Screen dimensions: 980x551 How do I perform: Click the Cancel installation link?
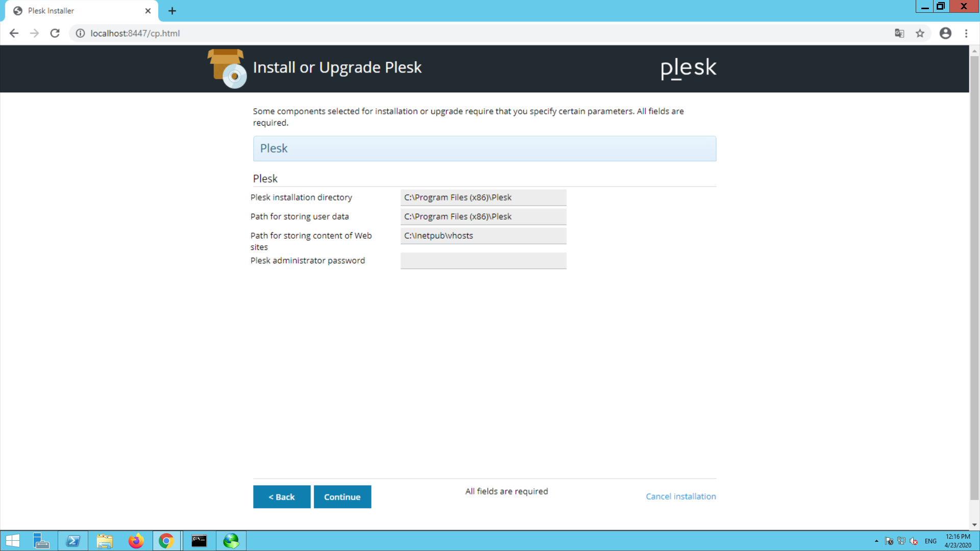coord(680,496)
